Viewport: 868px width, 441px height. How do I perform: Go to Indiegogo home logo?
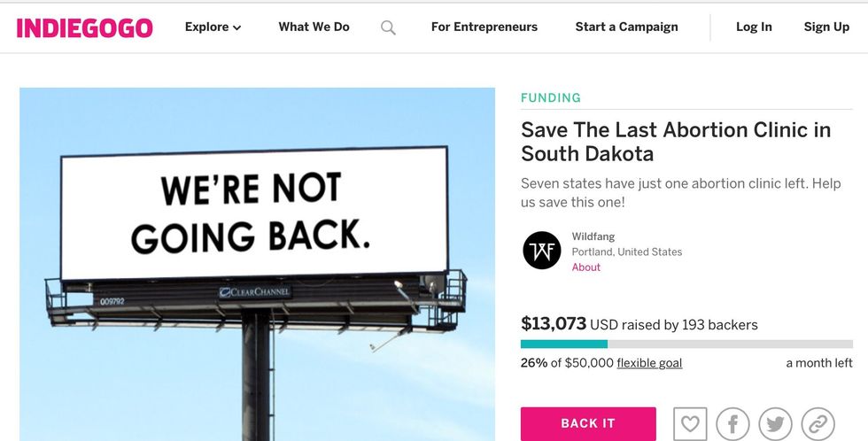84,27
